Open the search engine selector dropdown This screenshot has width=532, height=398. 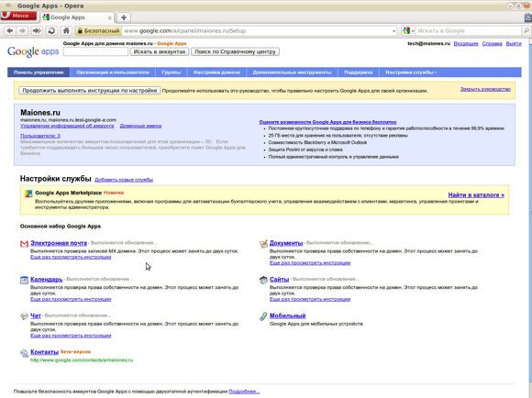(x=408, y=31)
